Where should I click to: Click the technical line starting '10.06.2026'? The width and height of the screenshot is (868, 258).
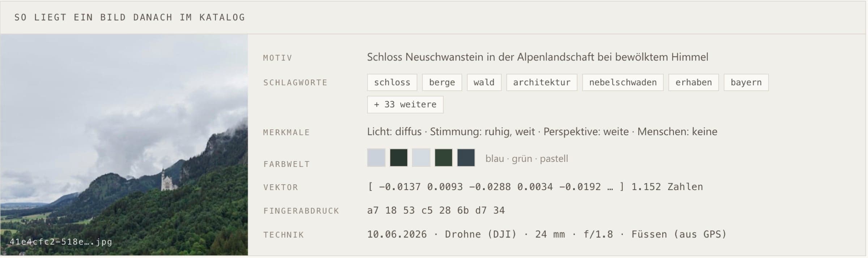(547, 235)
